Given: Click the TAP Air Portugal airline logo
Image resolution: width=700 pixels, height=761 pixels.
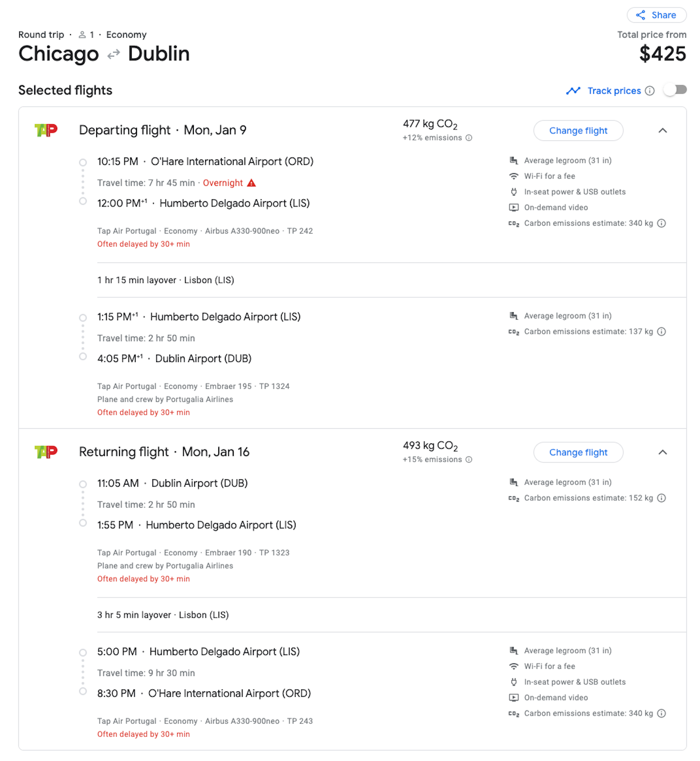Looking at the screenshot, I should pos(46,130).
